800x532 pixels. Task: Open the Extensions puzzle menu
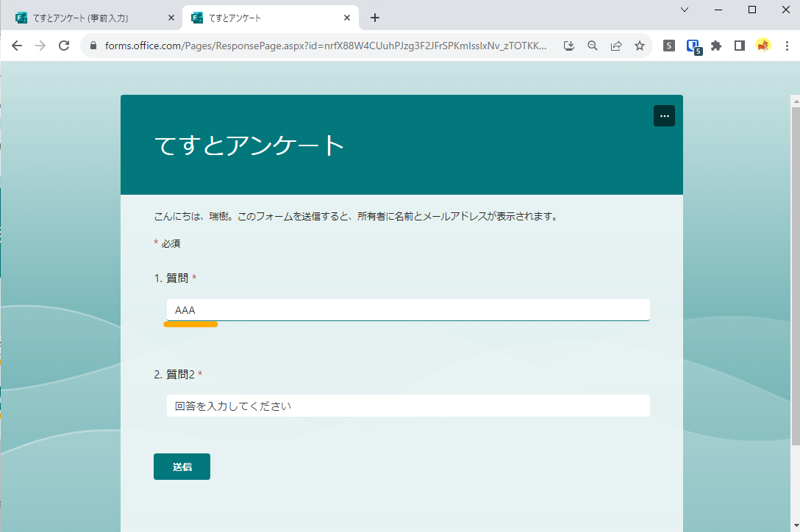[x=716, y=46]
